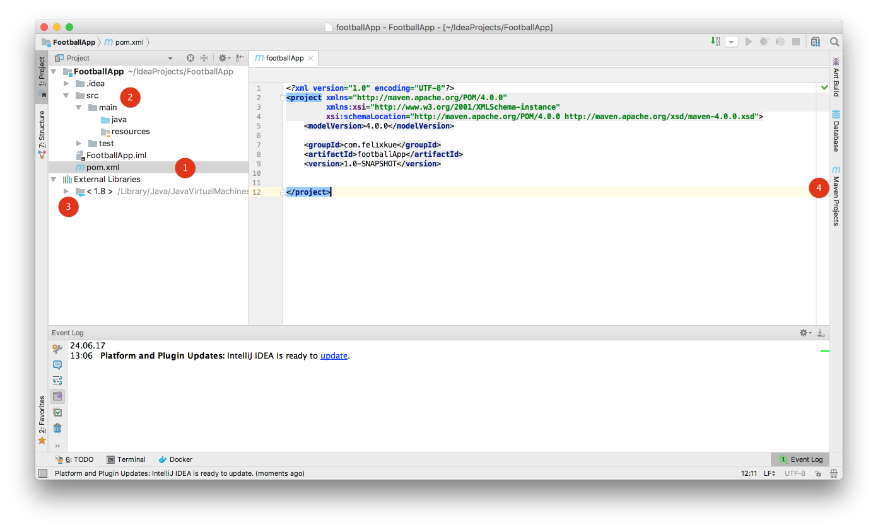Click the Collapse All icon in the Project panel
The height and width of the screenshot is (530, 878).
click(204, 58)
